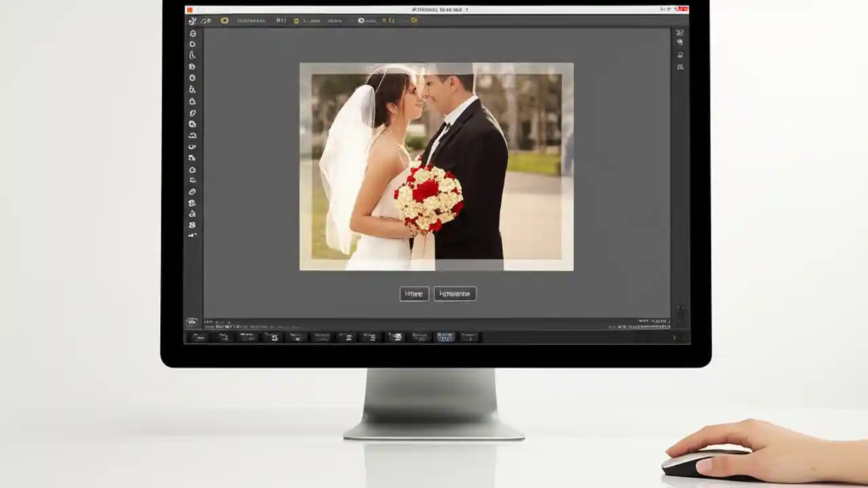Select the Move tool at toolbar top
Screen dimensions: 868x488
pos(193,20)
